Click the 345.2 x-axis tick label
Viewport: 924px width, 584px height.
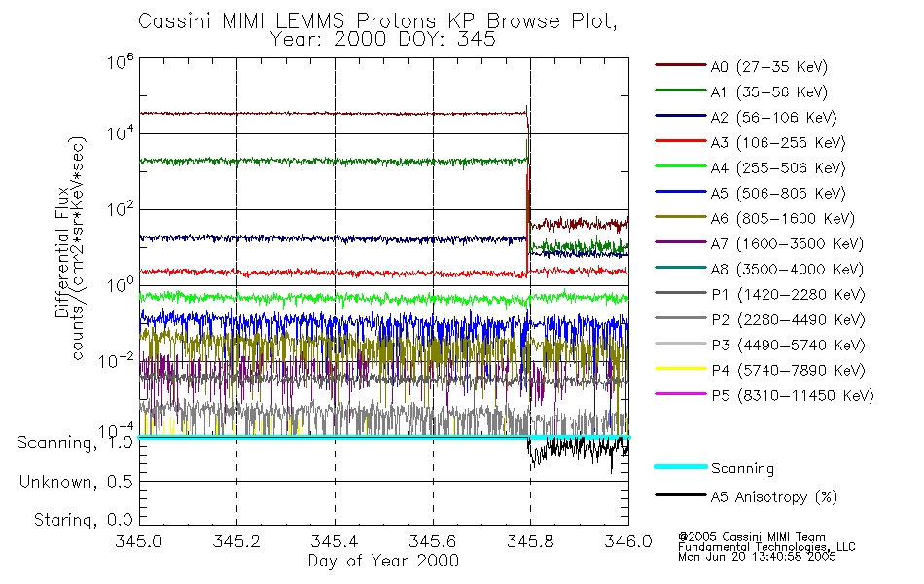tap(236, 541)
